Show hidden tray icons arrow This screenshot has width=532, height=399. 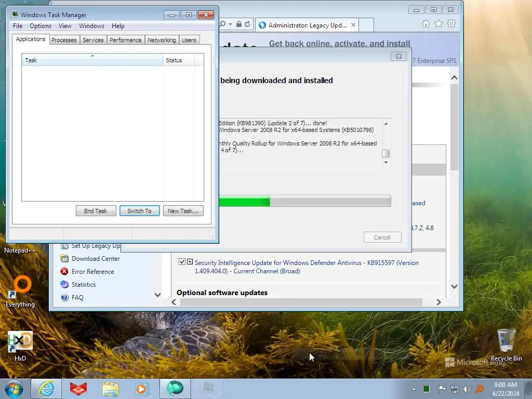point(414,389)
